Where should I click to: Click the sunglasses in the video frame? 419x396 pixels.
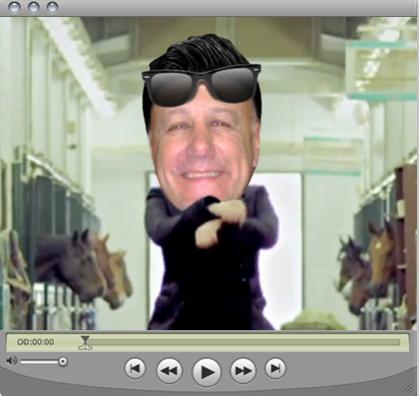click(x=201, y=85)
